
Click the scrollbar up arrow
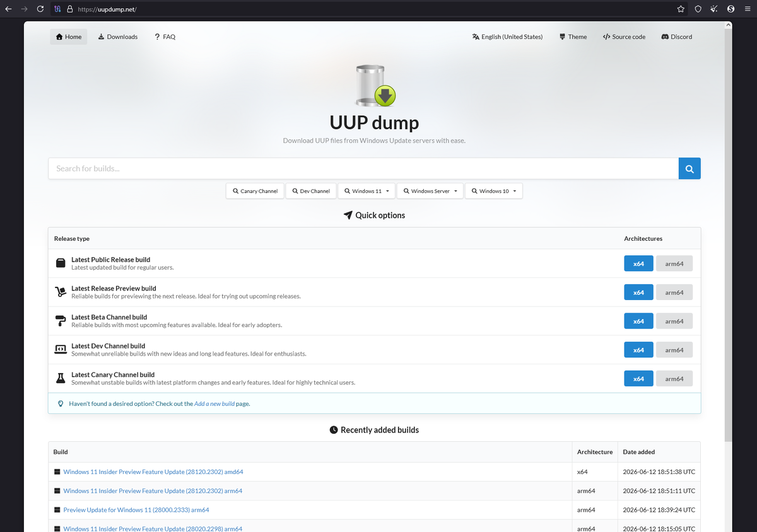coord(728,25)
